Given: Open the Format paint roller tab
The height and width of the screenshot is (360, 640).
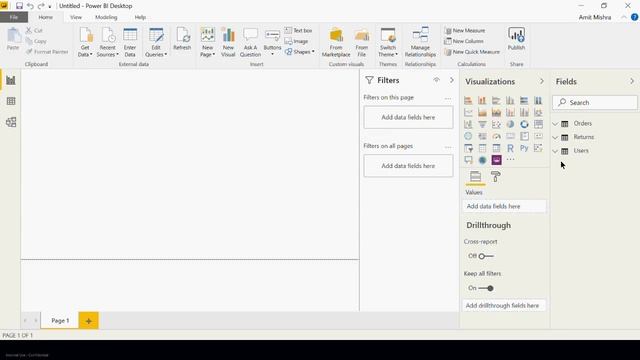Looking at the screenshot, I should click(495, 177).
